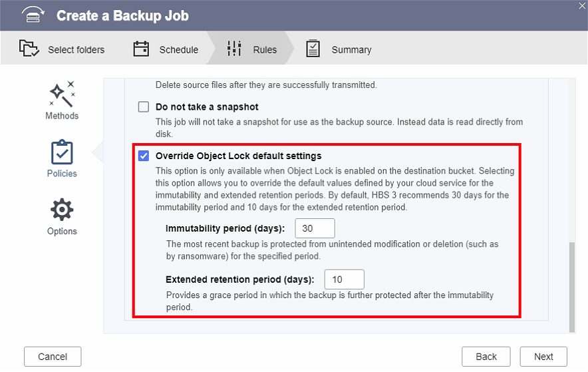This screenshot has width=588, height=372.
Task: Switch to the Summary step tab
Action: coord(351,50)
